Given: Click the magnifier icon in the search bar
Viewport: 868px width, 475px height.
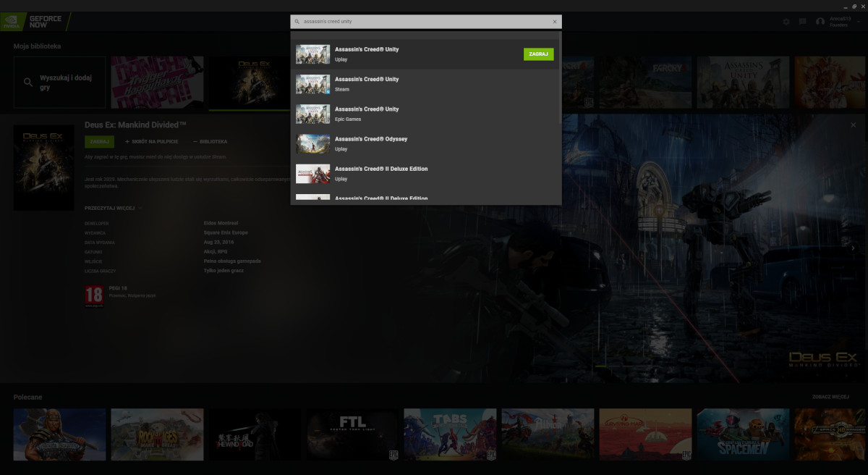Looking at the screenshot, I should coord(297,22).
